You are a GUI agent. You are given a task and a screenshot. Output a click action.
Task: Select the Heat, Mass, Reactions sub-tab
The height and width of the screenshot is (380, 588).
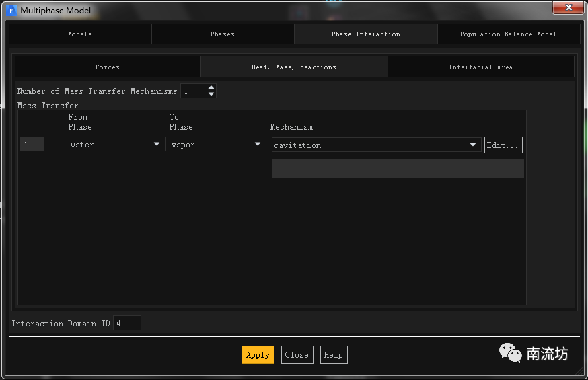coord(293,67)
